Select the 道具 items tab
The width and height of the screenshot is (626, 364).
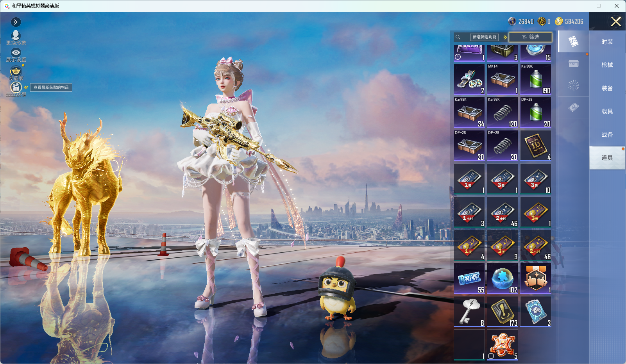click(x=607, y=158)
